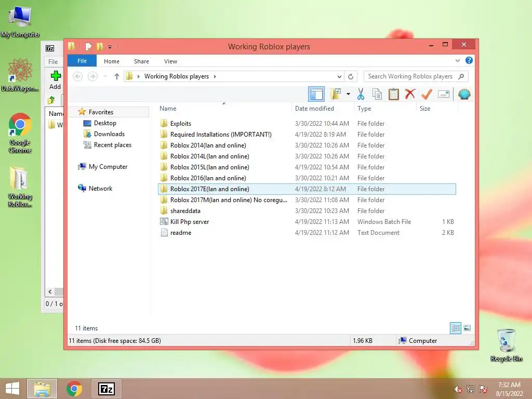This screenshot has height=399, width=532.
Task: Open the address bar history dropdown
Action: [339, 77]
